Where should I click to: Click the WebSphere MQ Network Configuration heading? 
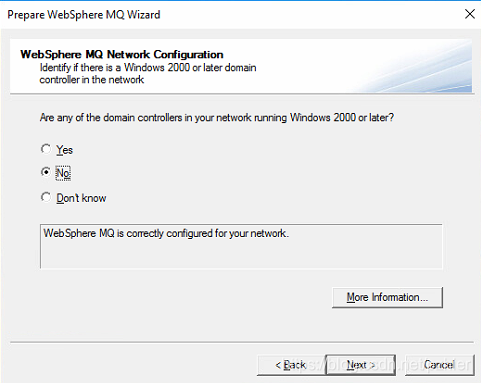pos(122,54)
